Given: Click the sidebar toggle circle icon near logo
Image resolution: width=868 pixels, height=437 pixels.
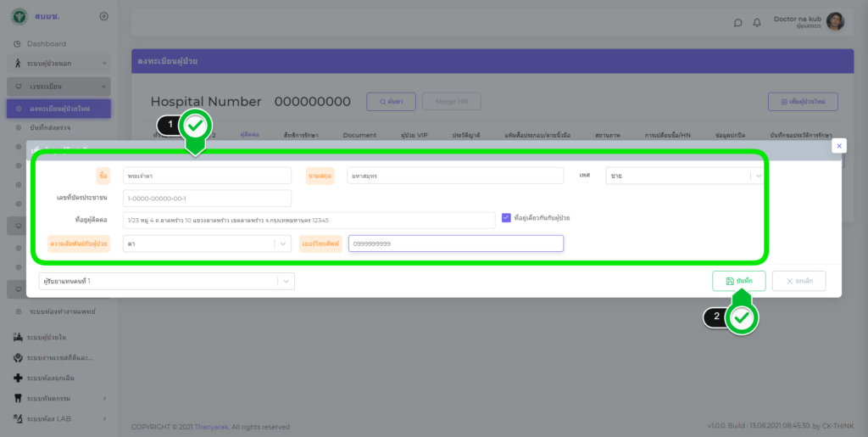Looking at the screenshot, I should [103, 16].
